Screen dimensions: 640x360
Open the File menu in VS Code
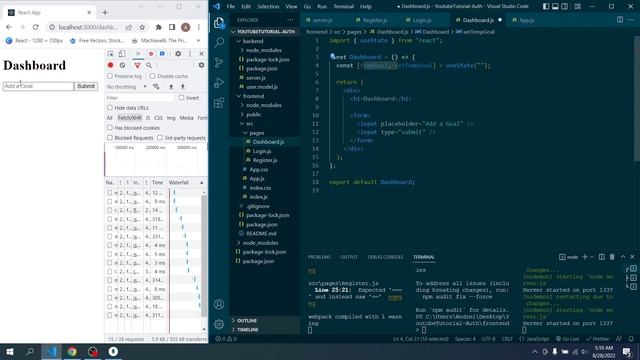pyautogui.click(x=231, y=7)
